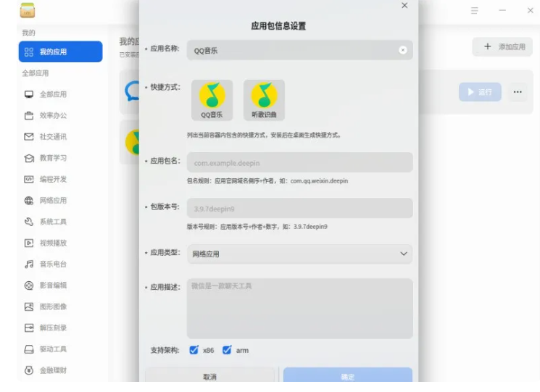Expand the 应用类型 dropdown
This screenshot has width=540, height=392.
[x=299, y=254]
